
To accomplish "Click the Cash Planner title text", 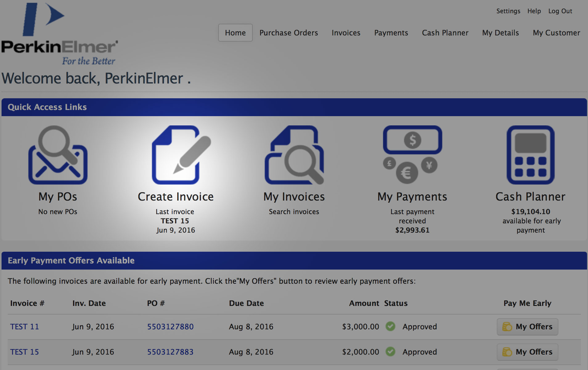I will (x=530, y=197).
